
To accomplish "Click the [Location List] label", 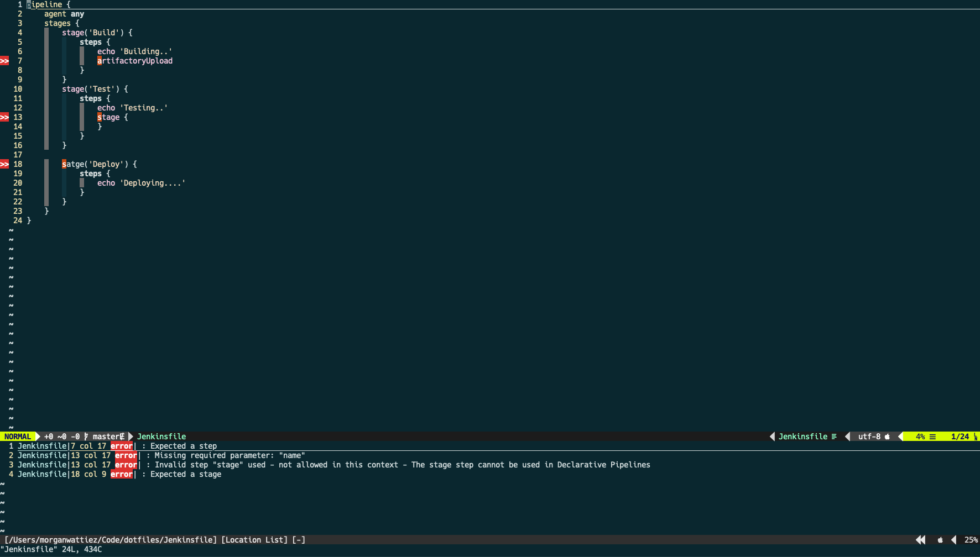I will click(254, 540).
